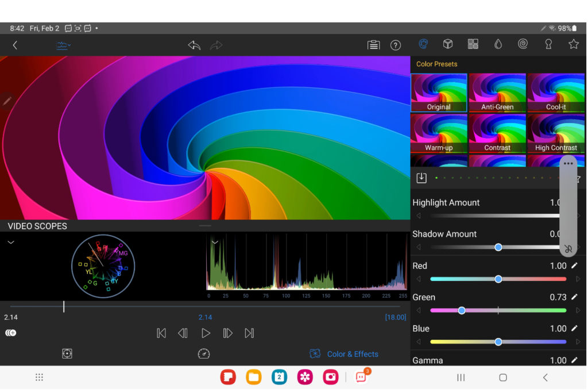Adjust the Red slider handle
Screen dimensions: 588x392
coord(498,279)
